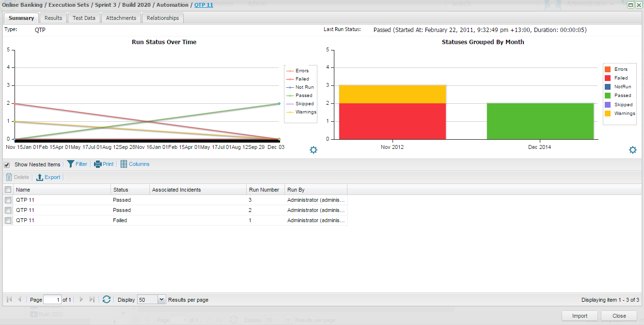Click the Filter funnel icon

click(71, 164)
